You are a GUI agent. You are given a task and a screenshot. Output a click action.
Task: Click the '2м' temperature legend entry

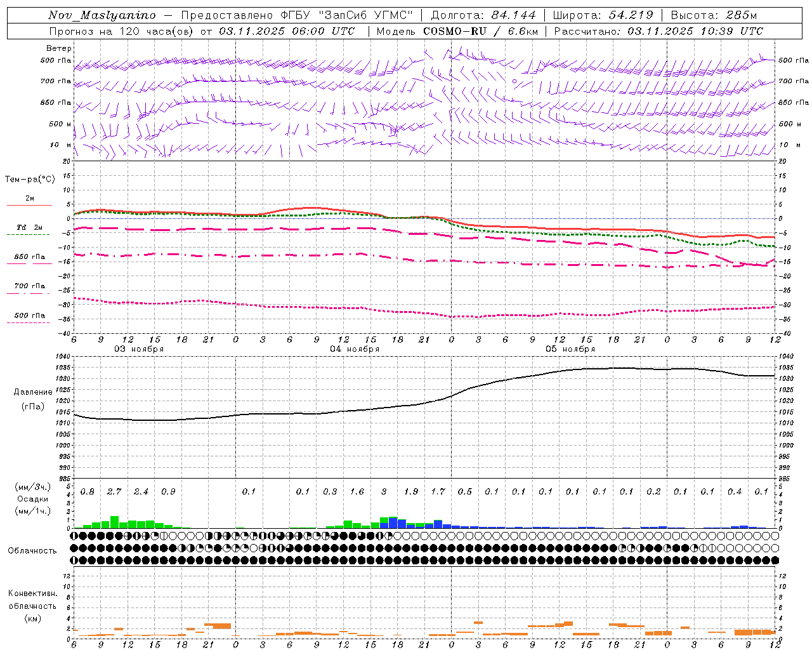coord(30,199)
